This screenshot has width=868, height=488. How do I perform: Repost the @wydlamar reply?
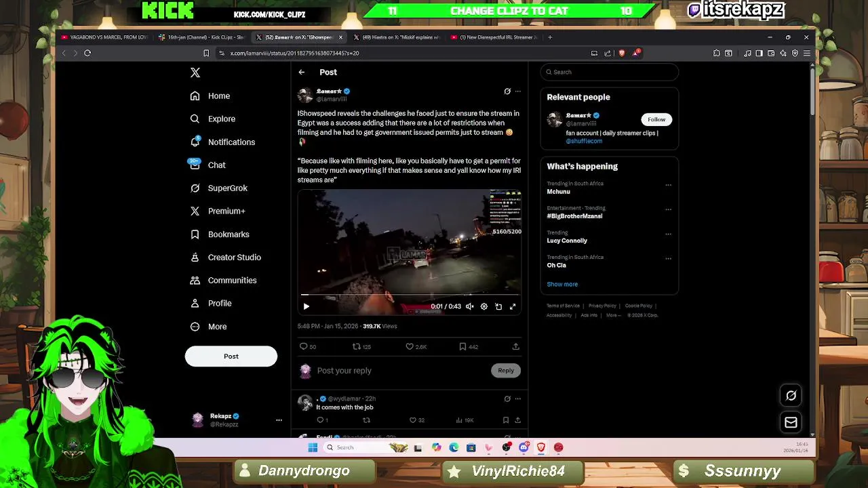366,420
